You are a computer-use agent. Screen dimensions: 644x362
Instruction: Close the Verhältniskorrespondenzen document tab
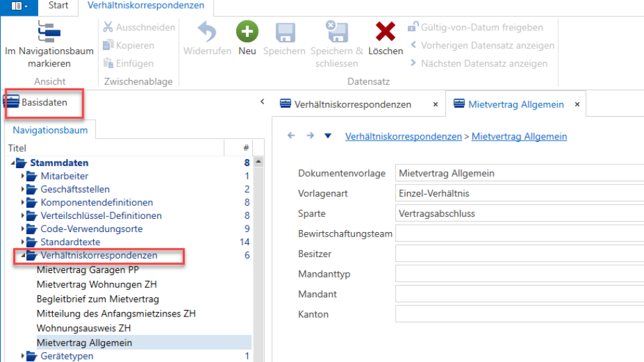pyautogui.click(x=435, y=104)
